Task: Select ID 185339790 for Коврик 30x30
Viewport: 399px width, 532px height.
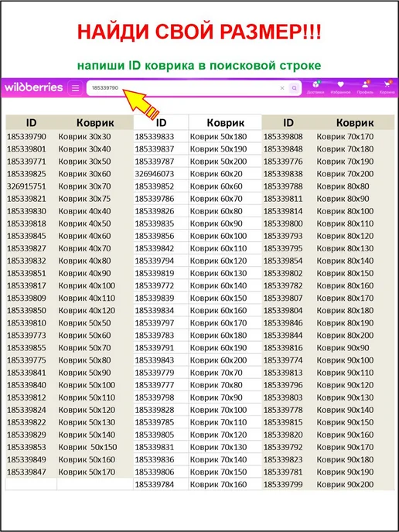Action: pyautogui.click(x=26, y=137)
